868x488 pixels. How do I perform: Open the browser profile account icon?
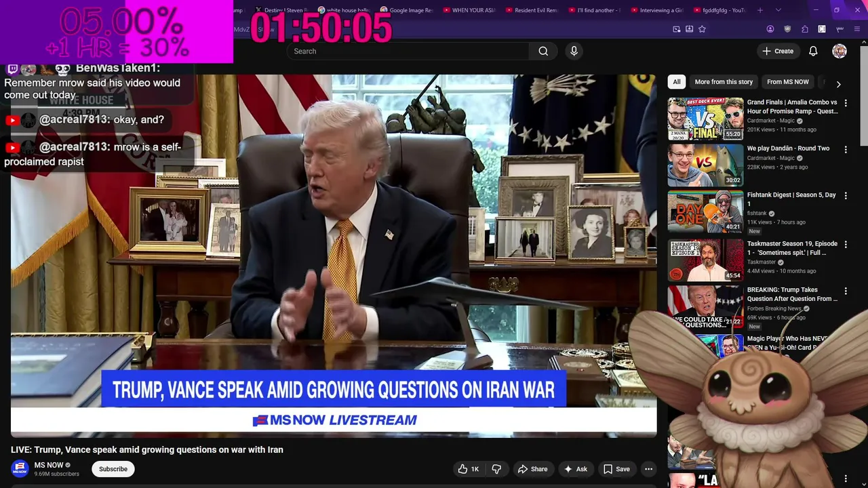click(x=770, y=29)
